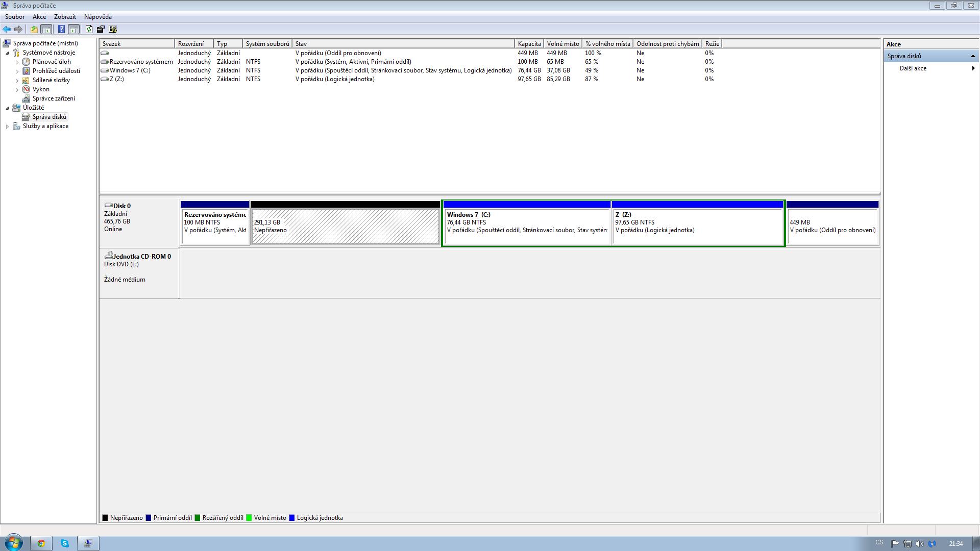Collapse the Systémové nástroje node
This screenshot has width=980, height=551.
7,53
